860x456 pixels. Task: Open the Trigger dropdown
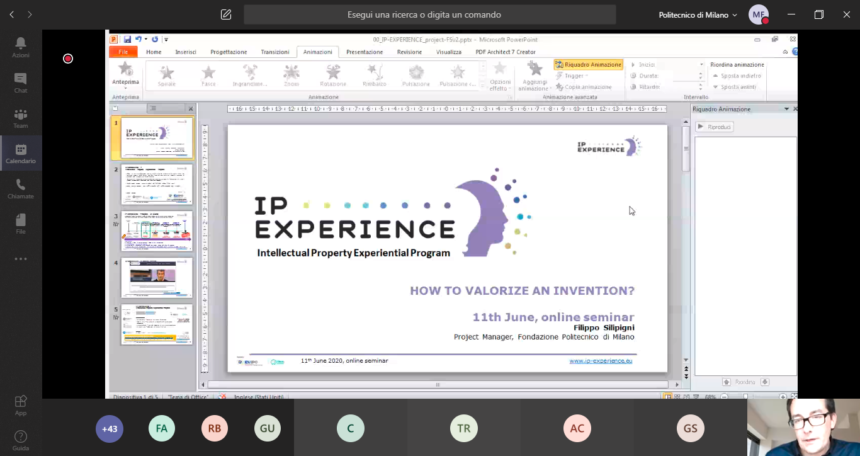coord(572,76)
